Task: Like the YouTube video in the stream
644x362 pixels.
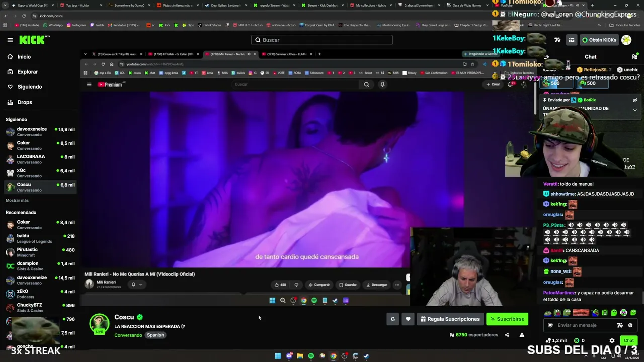Action: (280, 285)
